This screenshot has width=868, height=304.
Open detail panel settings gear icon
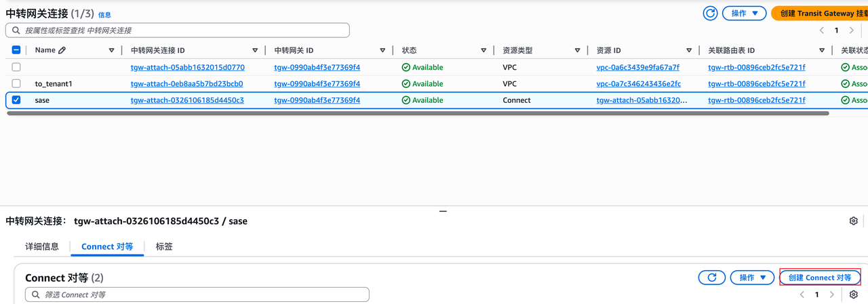[x=853, y=221]
